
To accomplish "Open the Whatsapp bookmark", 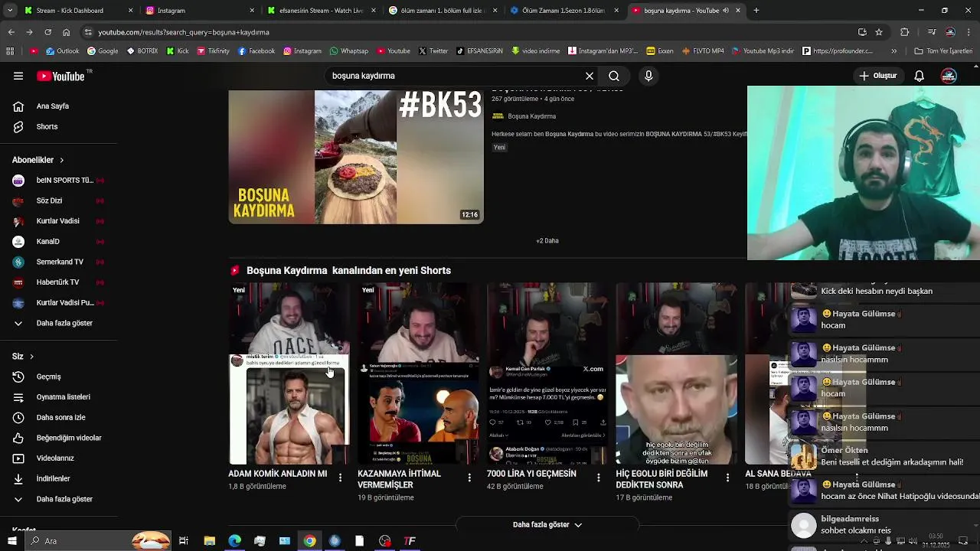I will click(x=349, y=51).
